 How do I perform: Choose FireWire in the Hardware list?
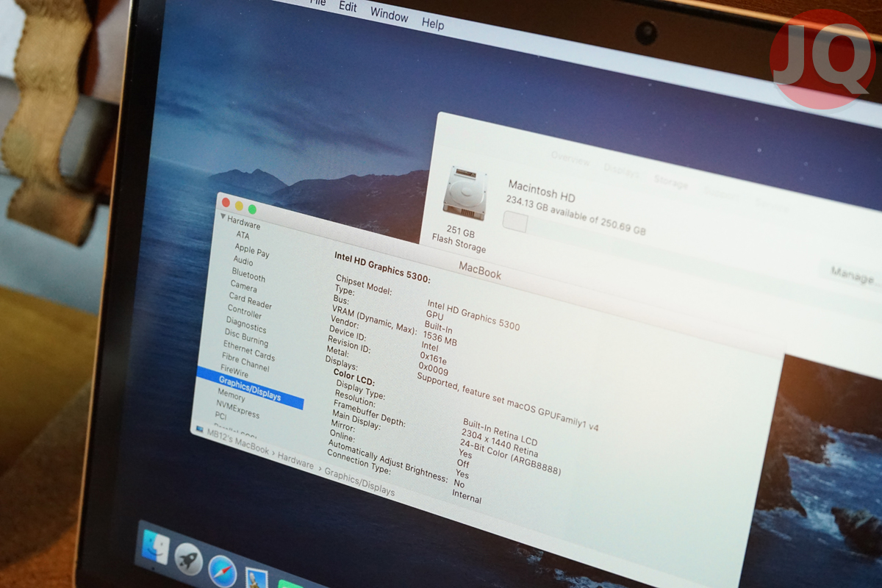pos(234,372)
